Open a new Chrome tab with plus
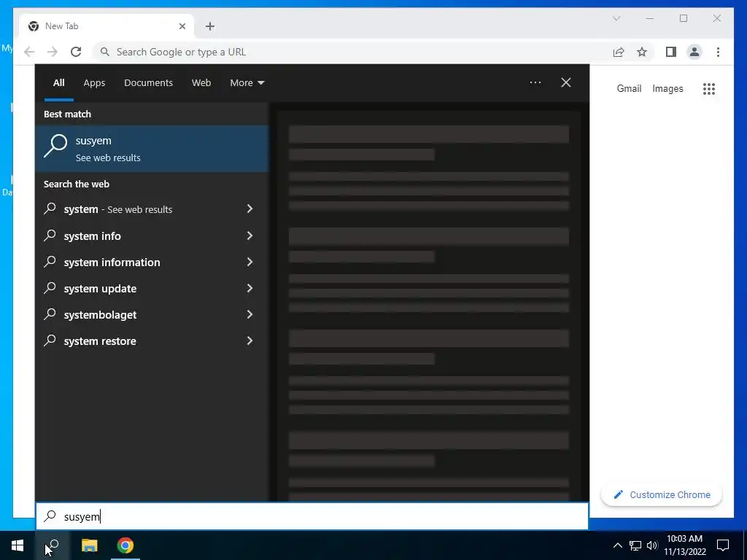The width and height of the screenshot is (747, 560). coord(210,26)
